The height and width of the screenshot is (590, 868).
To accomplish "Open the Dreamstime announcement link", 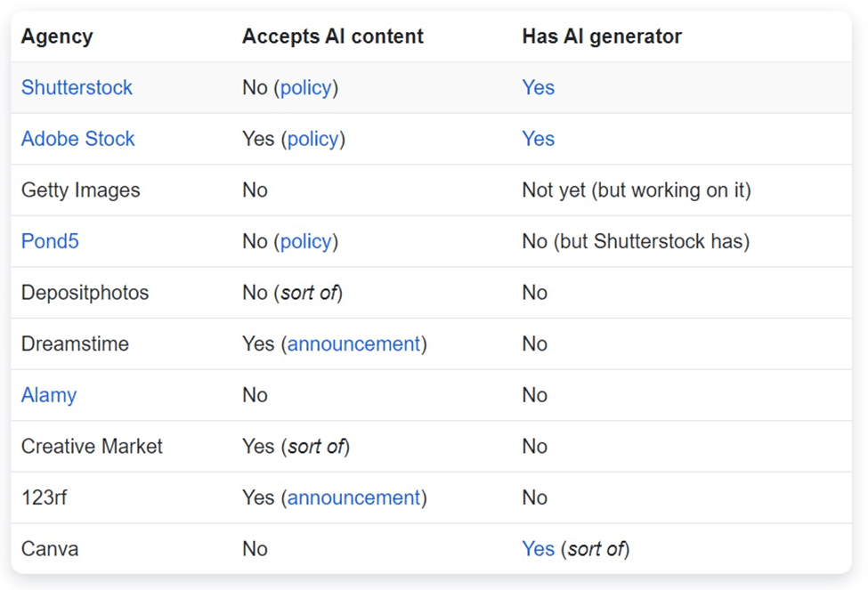I will point(353,343).
